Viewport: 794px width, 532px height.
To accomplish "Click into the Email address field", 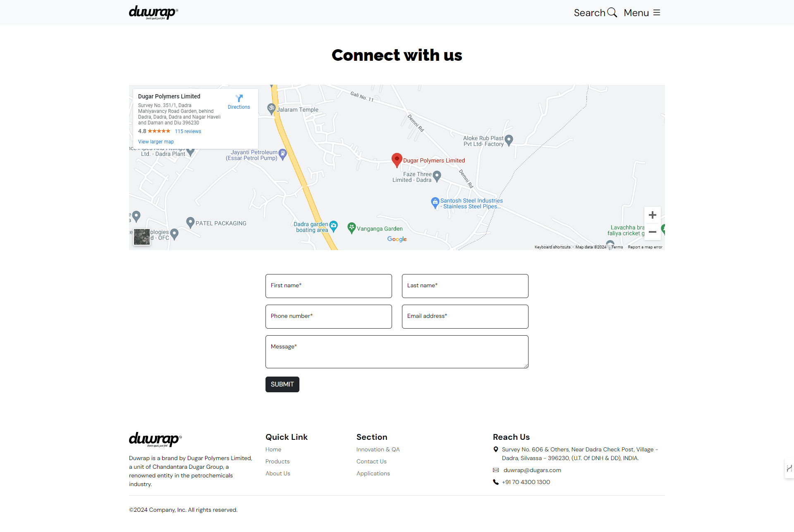I will [x=465, y=317].
